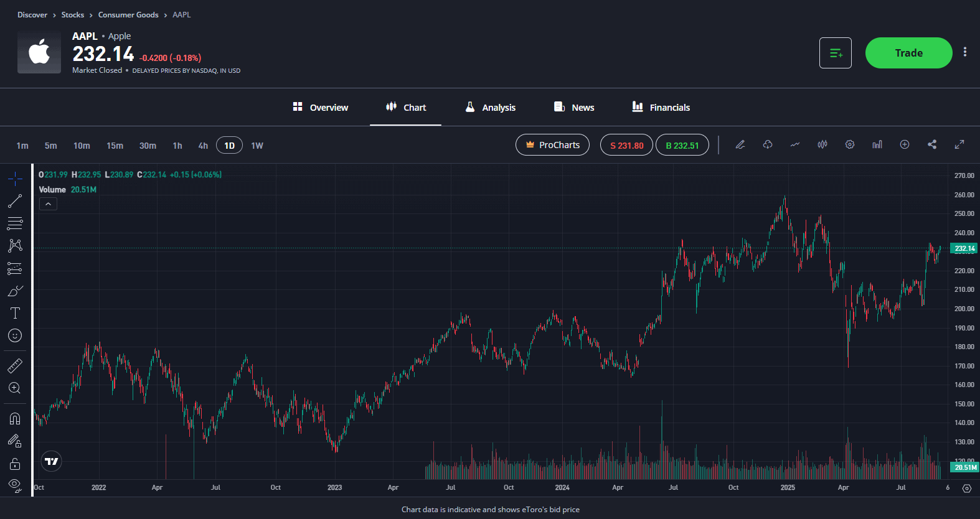Select the brush drawing tool
The image size is (980, 519).
pos(15,291)
